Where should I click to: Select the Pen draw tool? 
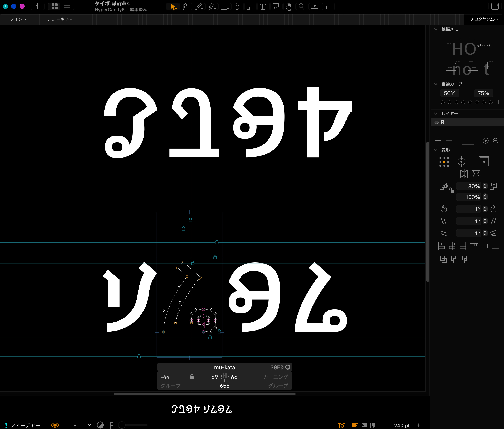(185, 6)
